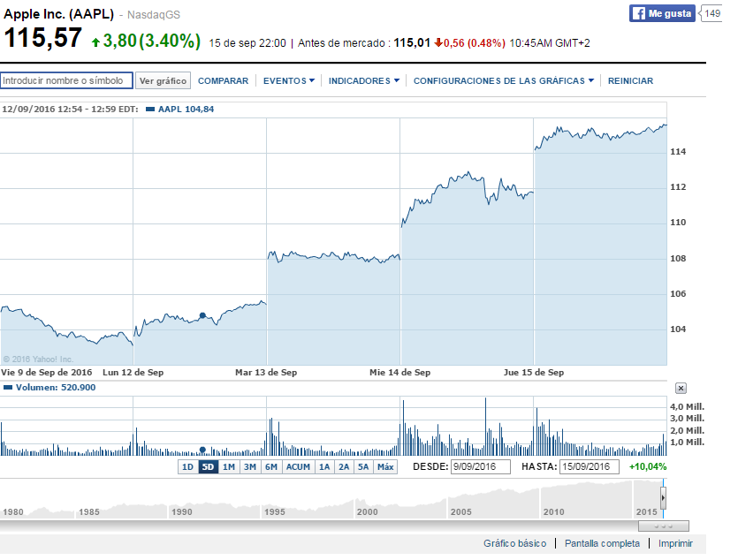
Task: Click the 2015 label in timeline overview
Action: (646, 512)
